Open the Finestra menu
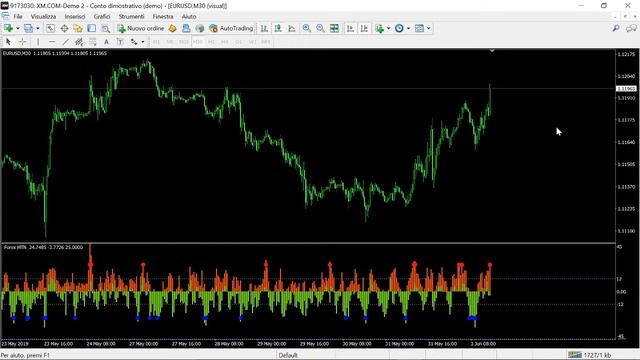 tap(163, 16)
